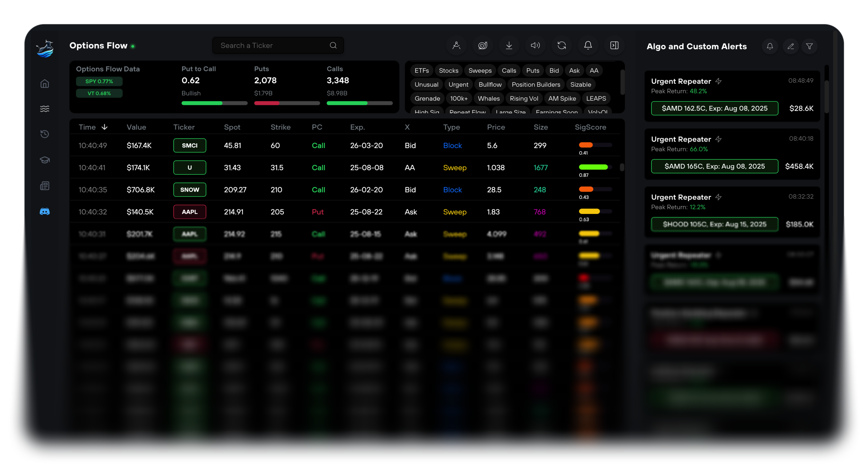The height and width of the screenshot is (469, 868).
Task: Toggle the snail slow-mode icon
Action: coord(483,45)
